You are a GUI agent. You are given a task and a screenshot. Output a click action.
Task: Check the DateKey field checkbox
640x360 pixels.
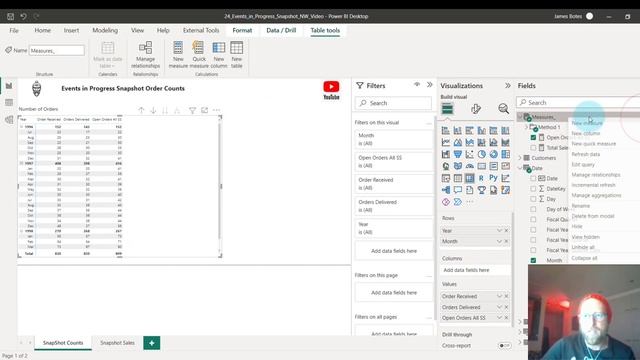point(533,189)
